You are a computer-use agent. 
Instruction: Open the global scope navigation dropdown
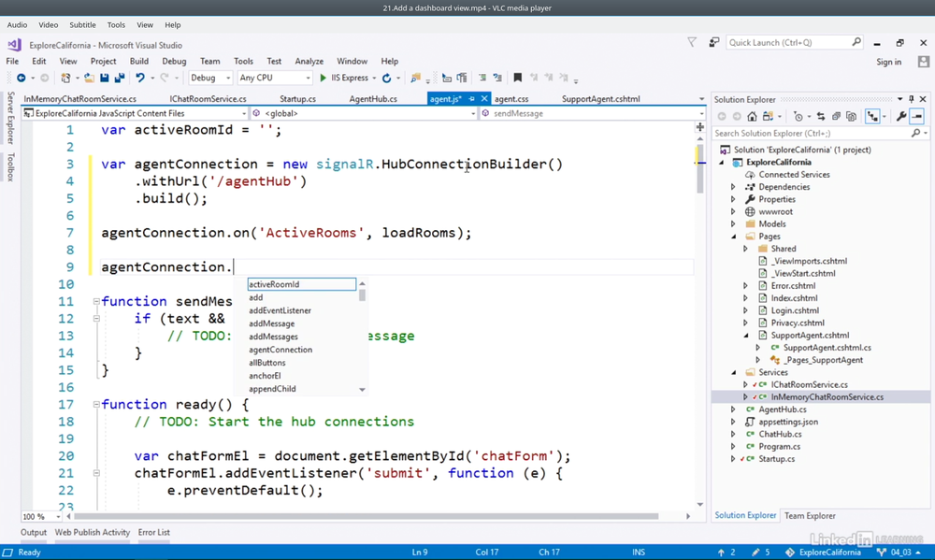365,113
